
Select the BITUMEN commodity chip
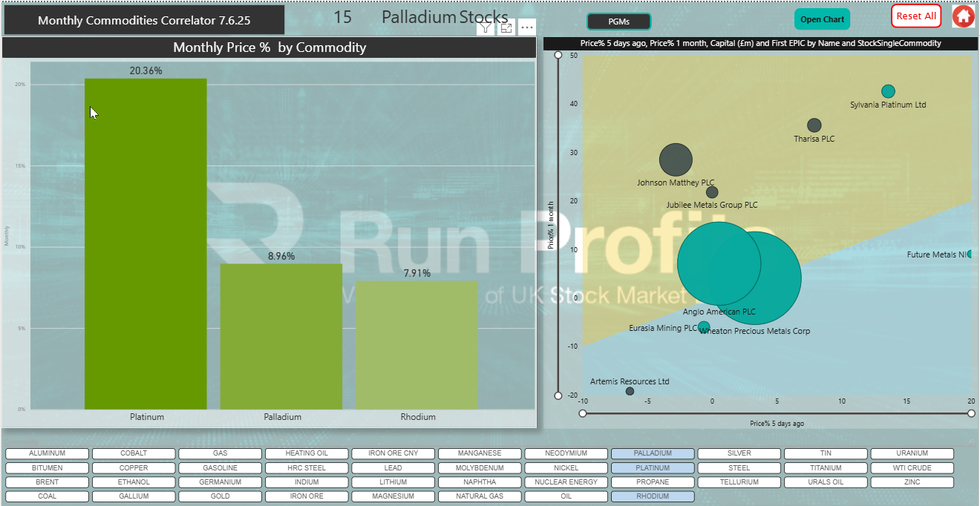point(48,468)
